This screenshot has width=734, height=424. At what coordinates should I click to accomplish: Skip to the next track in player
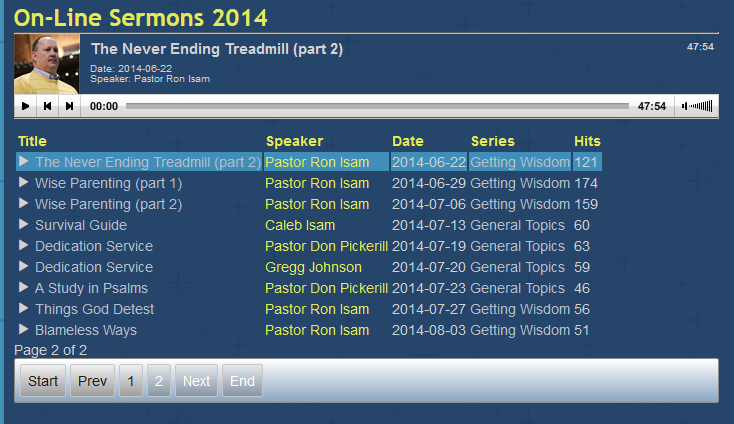69,106
